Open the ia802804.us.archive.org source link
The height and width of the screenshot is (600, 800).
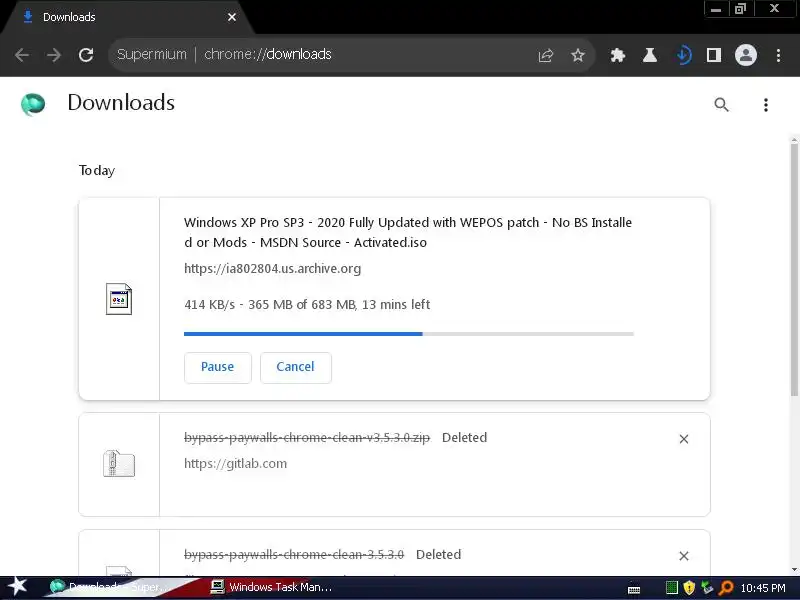click(272, 268)
